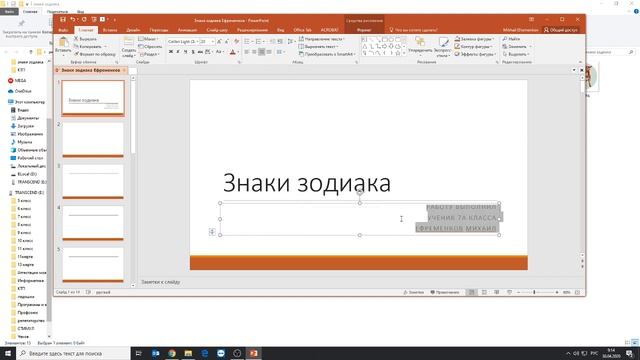Toggle bold formatting (Ж)
640x360 pixels.
(x=171, y=52)
